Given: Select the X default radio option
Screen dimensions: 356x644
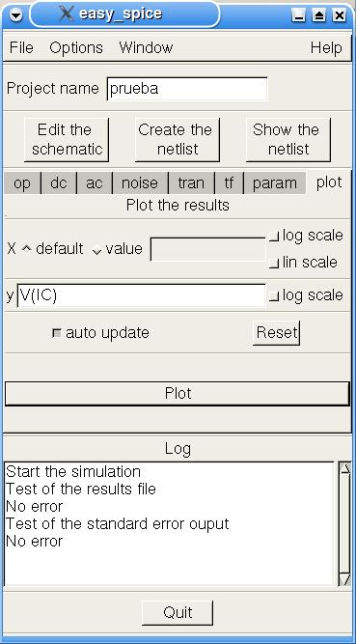Looking at the screenshot, I should click(26, 248).
